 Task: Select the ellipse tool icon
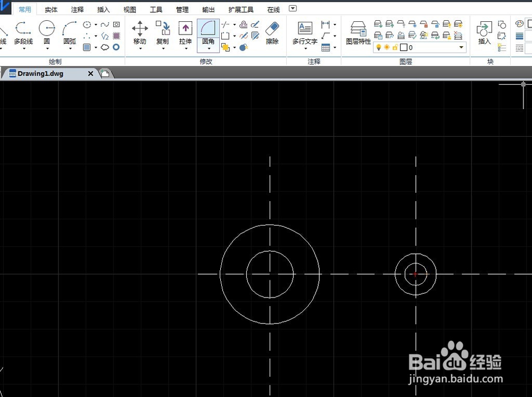click(87, 24)
